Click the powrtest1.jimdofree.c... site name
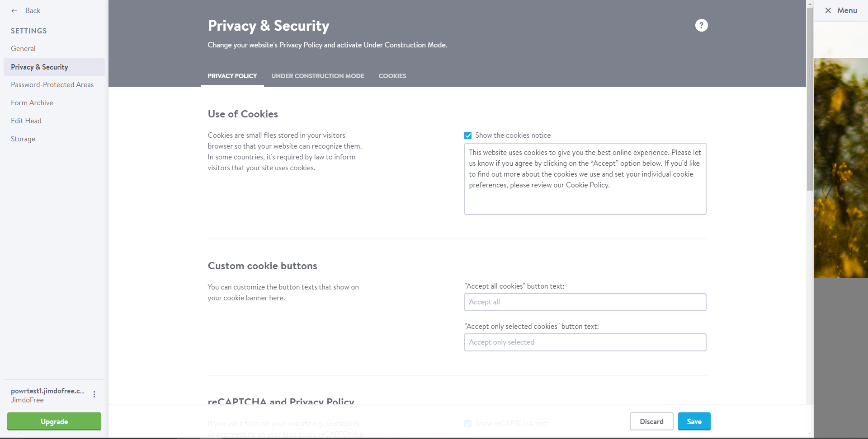Screen dimensions: 868x439 coord(48,391)
